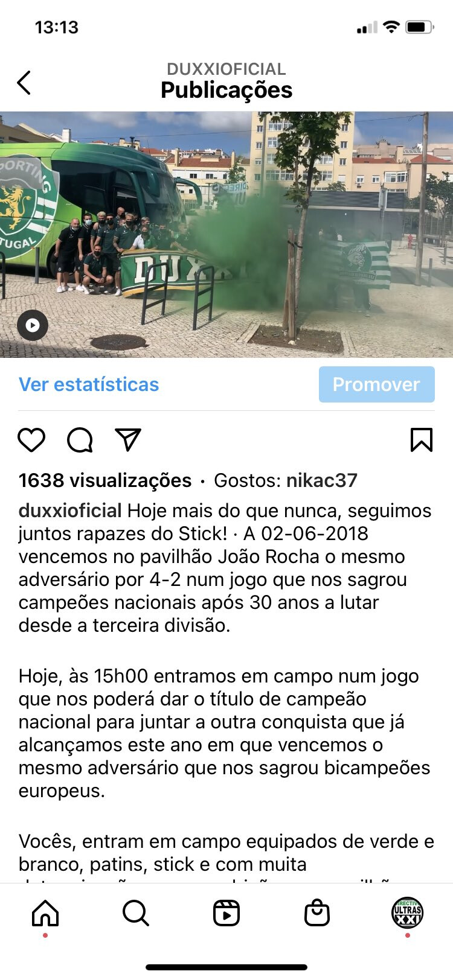Open the Shop bag tab

[x=317, y=913]
